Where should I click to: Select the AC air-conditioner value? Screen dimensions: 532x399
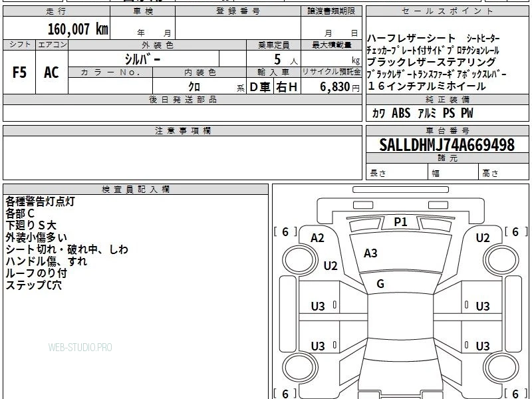point(52,72)
